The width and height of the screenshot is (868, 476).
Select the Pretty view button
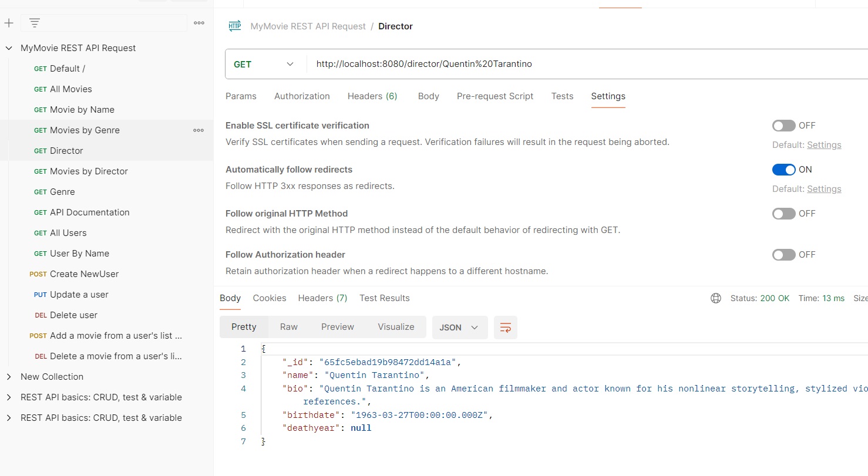(244, 327)
